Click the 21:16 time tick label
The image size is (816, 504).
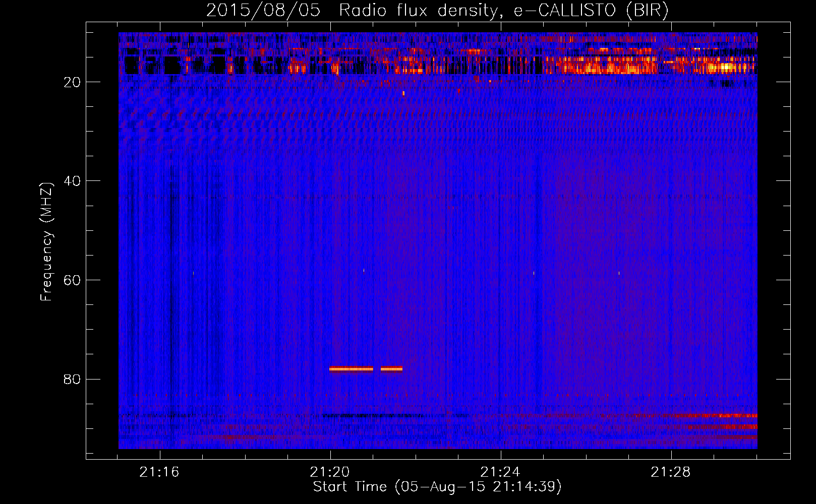click(159, 472)
